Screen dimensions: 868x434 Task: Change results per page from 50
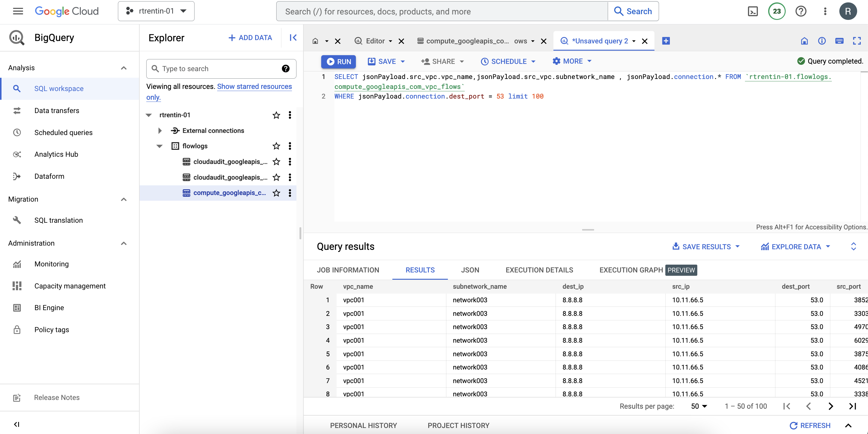coord(699,406)
